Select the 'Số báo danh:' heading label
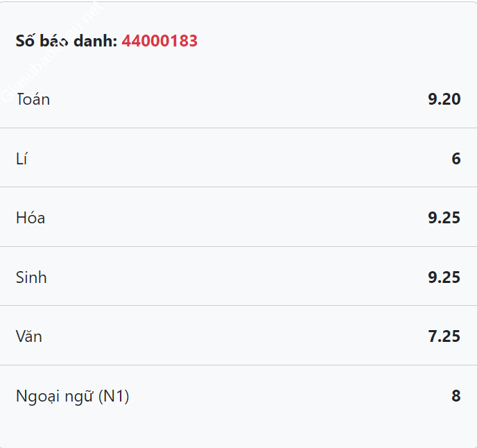477x448 pixels. click(67, 41)
